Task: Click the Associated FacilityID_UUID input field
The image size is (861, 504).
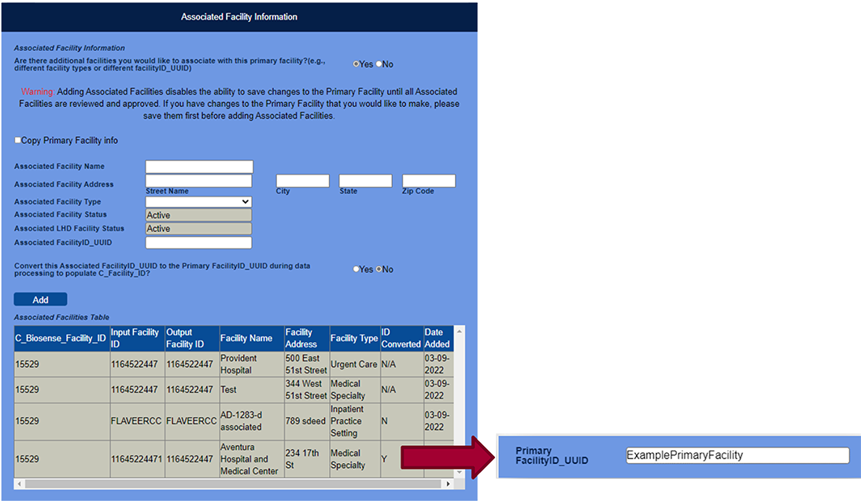Action: tap(198, 242)
